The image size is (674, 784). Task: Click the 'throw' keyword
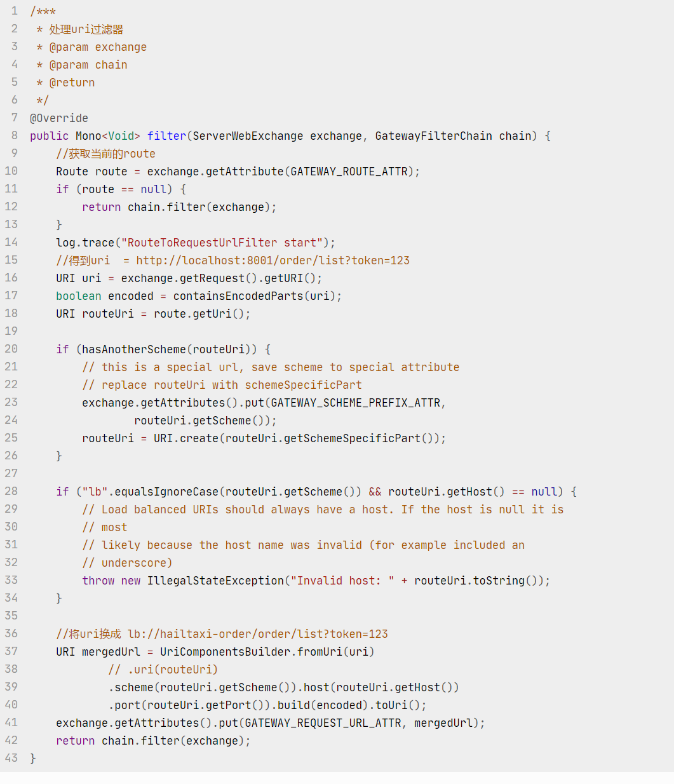point(98,581)
